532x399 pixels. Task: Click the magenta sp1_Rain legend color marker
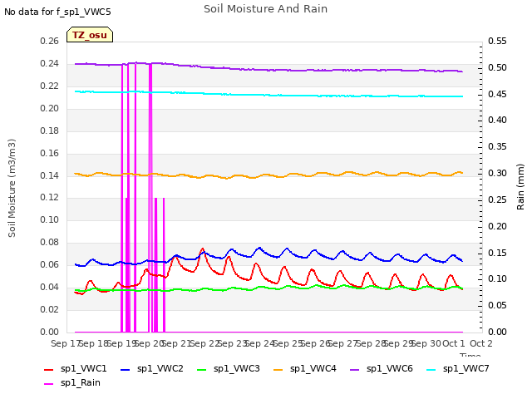pos(49,384)
